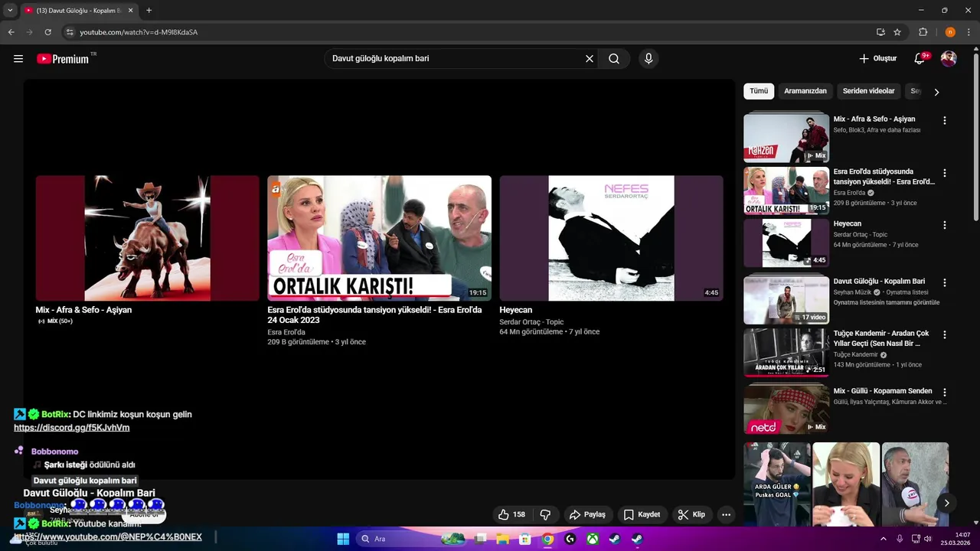Play end-screen ORTALIK KARIŞTI thumbnail
Viewport: 980px width, 551px height.
379,238
